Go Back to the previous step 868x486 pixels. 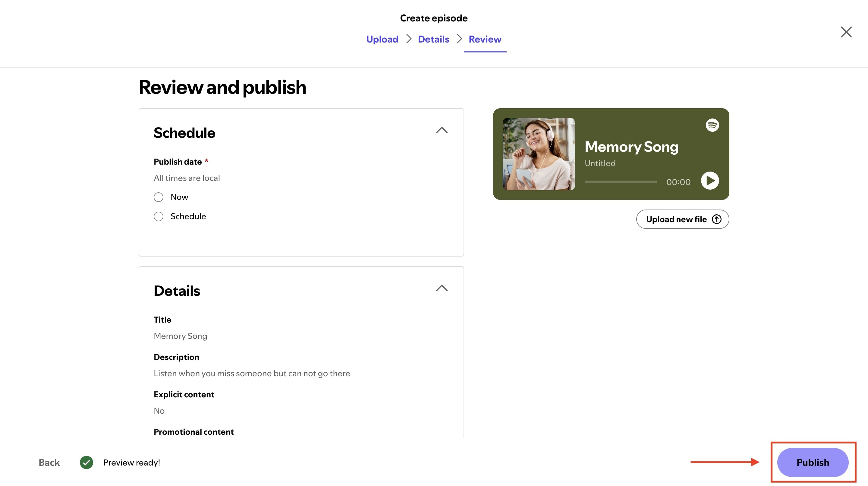[49, 462]
